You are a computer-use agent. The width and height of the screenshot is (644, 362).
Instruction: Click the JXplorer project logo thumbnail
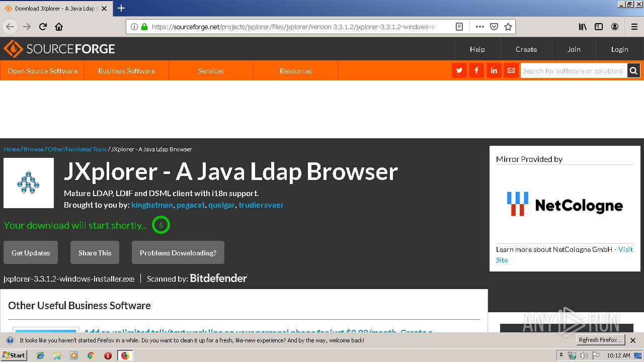point(29,183)
